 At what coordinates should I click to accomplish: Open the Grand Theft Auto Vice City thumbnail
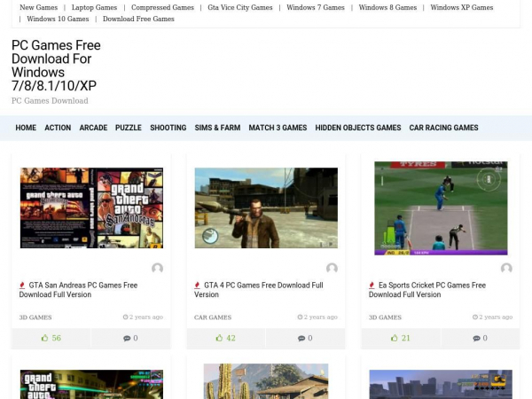click(91, 385)
